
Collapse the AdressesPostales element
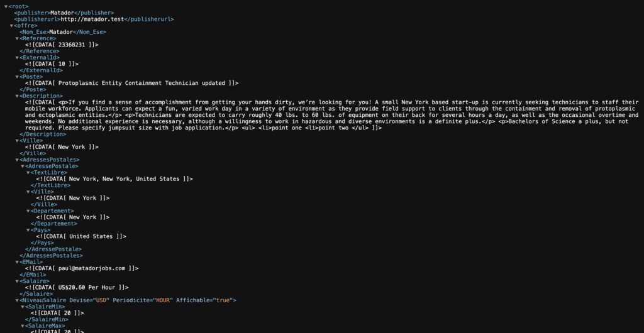[17, 160]
